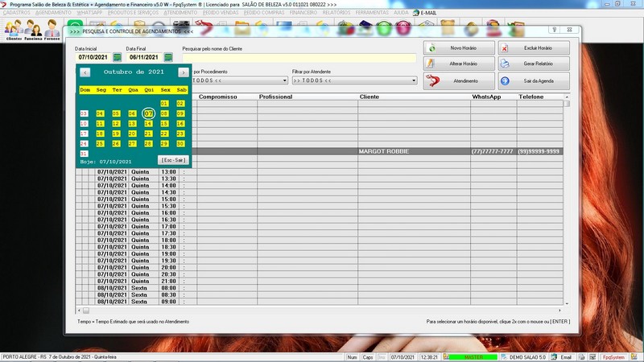The width and height of the screenshot is (644, 362).
Task: Open the Fornece (suppliers) toolbar icon
Action: coord(52,30)
